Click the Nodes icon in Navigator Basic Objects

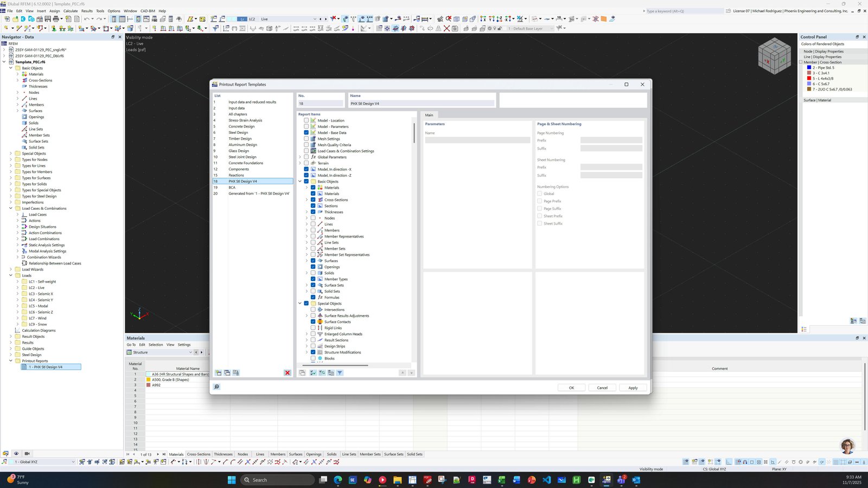[x=24, y=92]
